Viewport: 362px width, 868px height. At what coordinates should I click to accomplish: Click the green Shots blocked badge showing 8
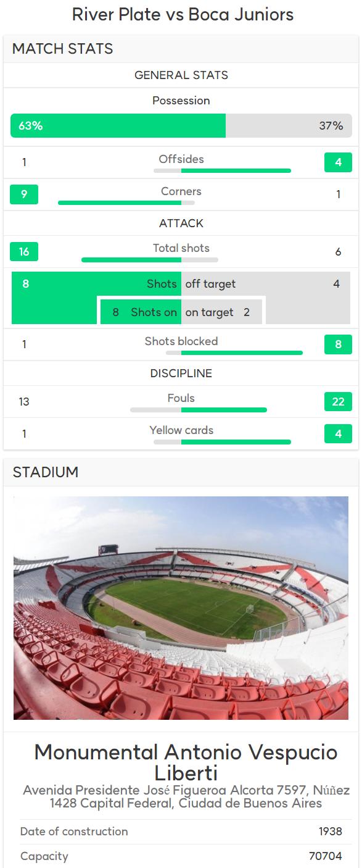[x=338, y=344]
